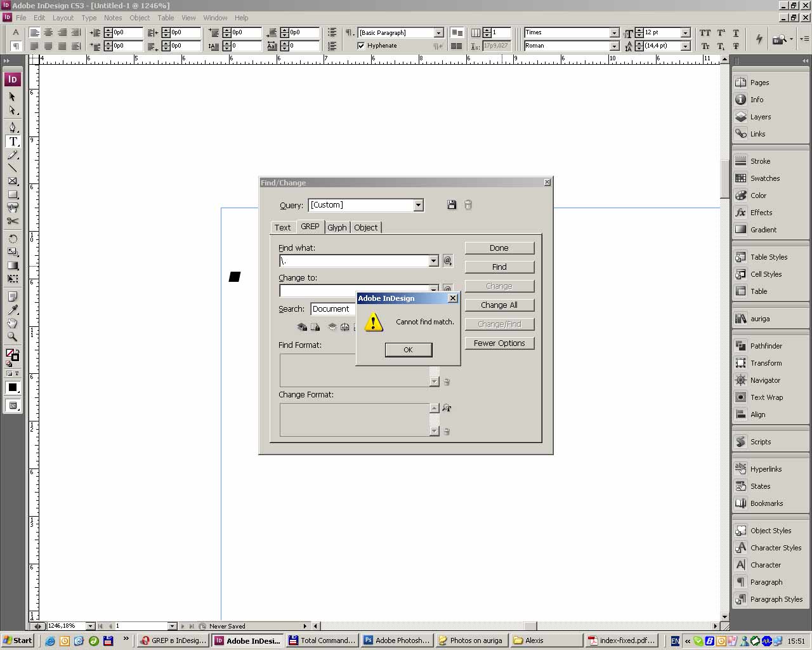This screenshot has height=650, width=812.
Task: Click the Find button
Action: (499, 267)
